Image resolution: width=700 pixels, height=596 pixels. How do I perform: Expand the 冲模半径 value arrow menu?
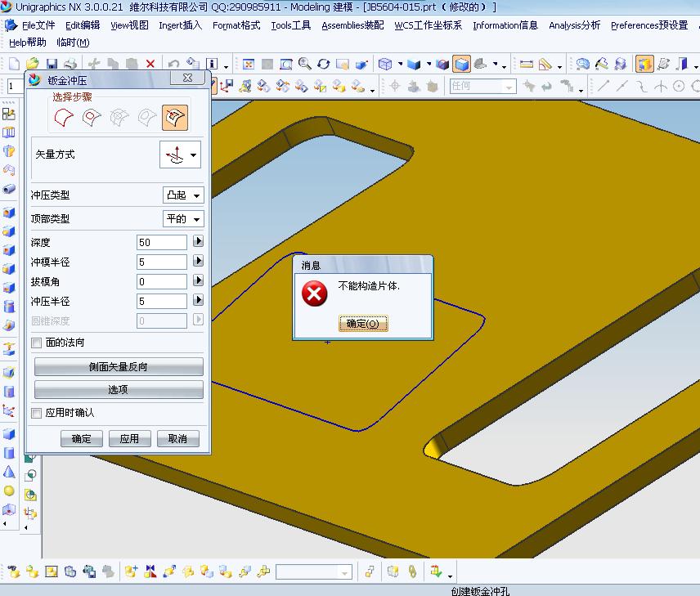[198, 261]
